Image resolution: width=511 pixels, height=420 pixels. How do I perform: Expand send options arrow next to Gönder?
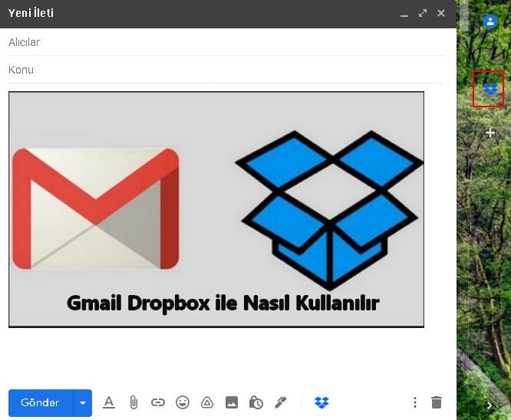tap(83, 402)
